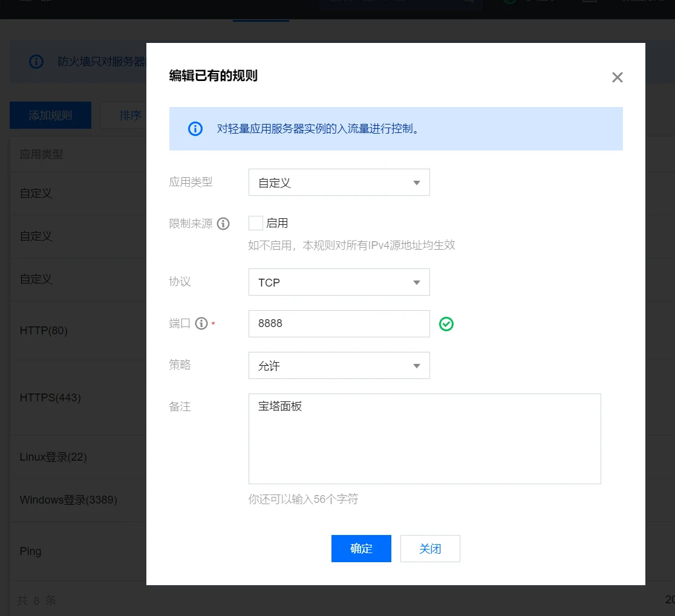This screenshot has height=616, width=675.
Task: Select the HTTPS(443) row in the background list
Action: coord(79,398)
